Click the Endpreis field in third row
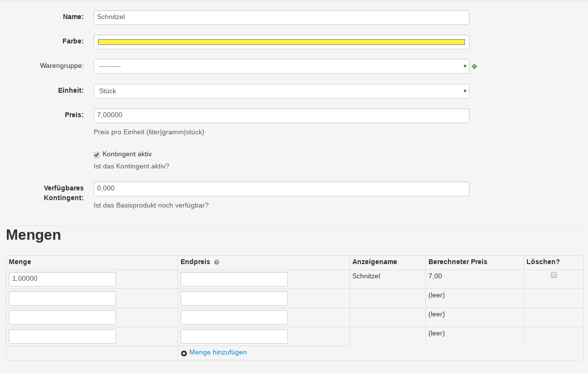This screenshot has width=588, height=373. click(x=234, y=317)
